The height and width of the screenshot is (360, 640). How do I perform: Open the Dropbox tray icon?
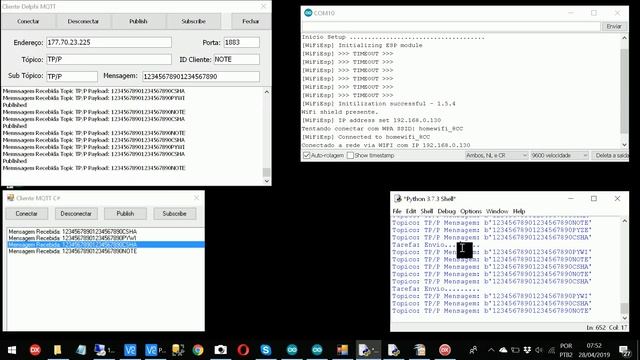pos(527,350)
